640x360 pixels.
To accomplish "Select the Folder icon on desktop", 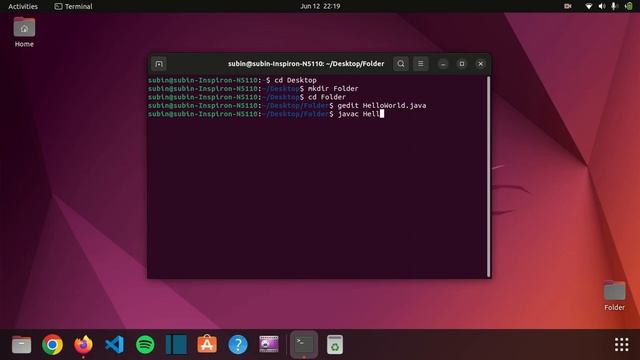I will tap(614, 296).
